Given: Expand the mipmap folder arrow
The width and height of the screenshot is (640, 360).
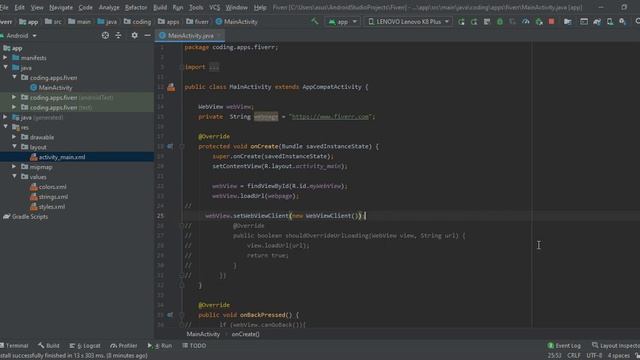Looking at the screenshot, I should 14,167.
